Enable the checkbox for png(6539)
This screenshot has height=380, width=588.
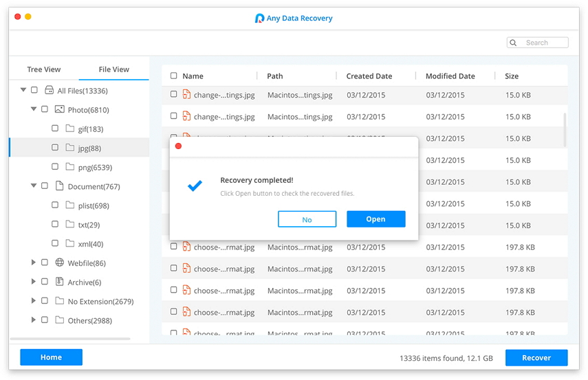pos(55,167)
